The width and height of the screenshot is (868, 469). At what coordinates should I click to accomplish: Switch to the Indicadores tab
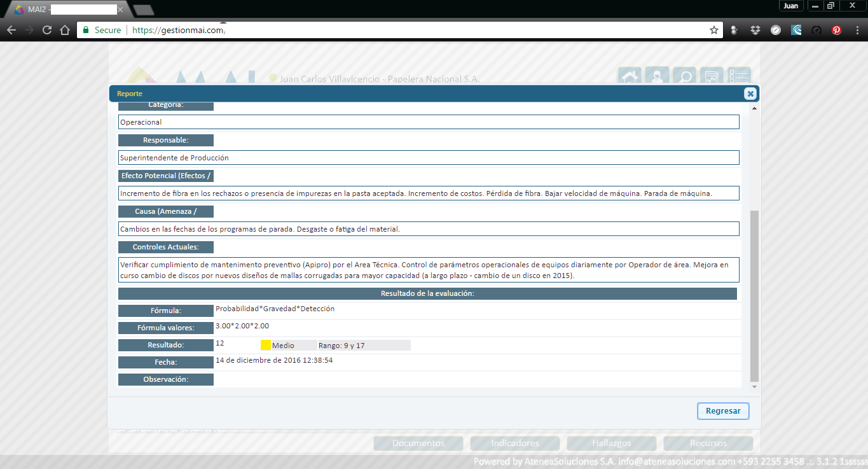coord(515,443)
